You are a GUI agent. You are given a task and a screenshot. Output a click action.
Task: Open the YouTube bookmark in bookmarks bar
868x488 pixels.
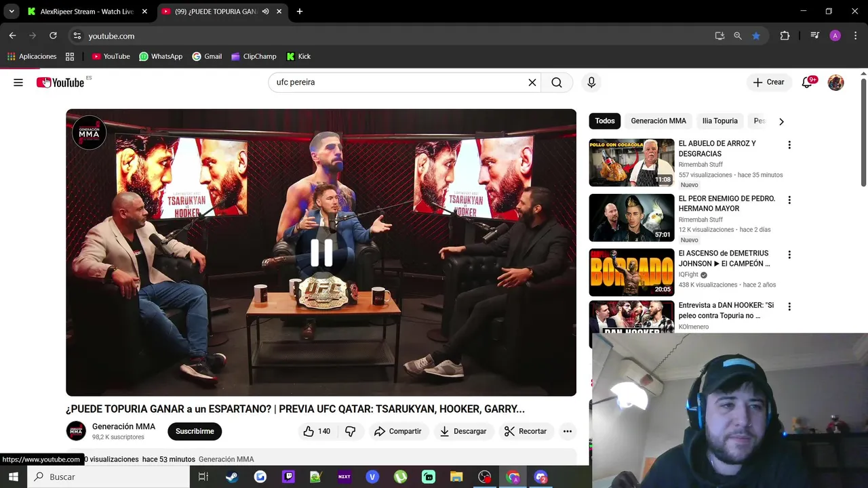[111, 56]
